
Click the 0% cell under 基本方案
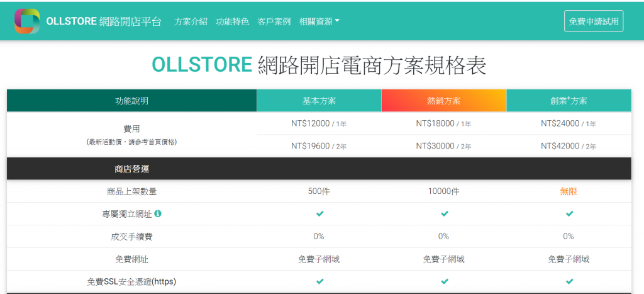[319, 237]
